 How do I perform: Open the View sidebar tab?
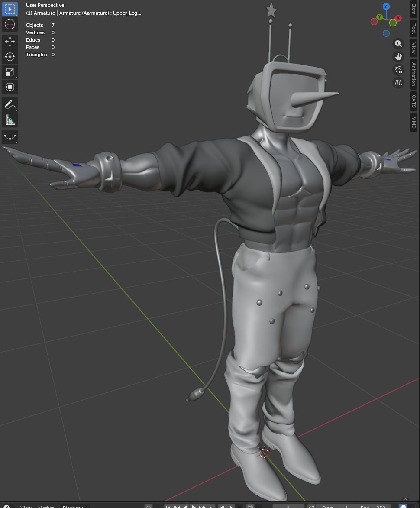(x=414, y=48)
